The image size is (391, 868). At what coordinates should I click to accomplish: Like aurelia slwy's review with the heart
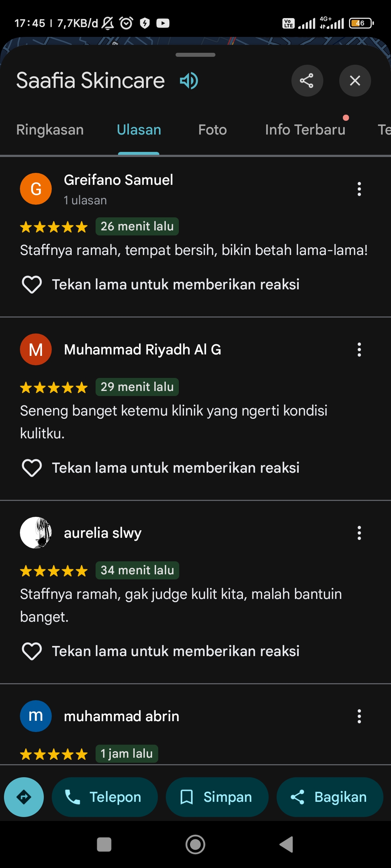point(32,651)
